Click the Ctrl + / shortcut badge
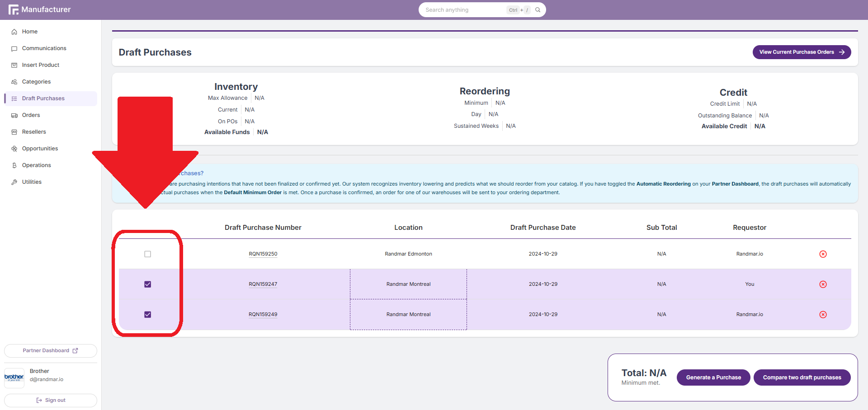This screenshot has height=410, width=868. (x=518, y=10)
